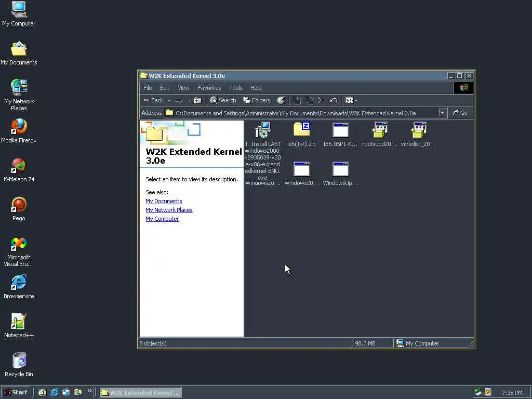
Task: Follow the My Network Places link
Action: click(x=169, y=210)
